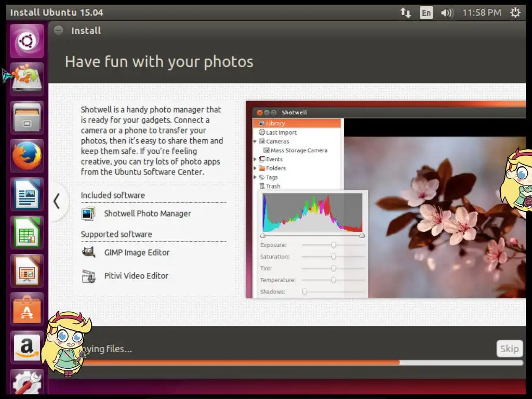
Task: Open the En keyboard layout indicator
Action: coord(426,13)
